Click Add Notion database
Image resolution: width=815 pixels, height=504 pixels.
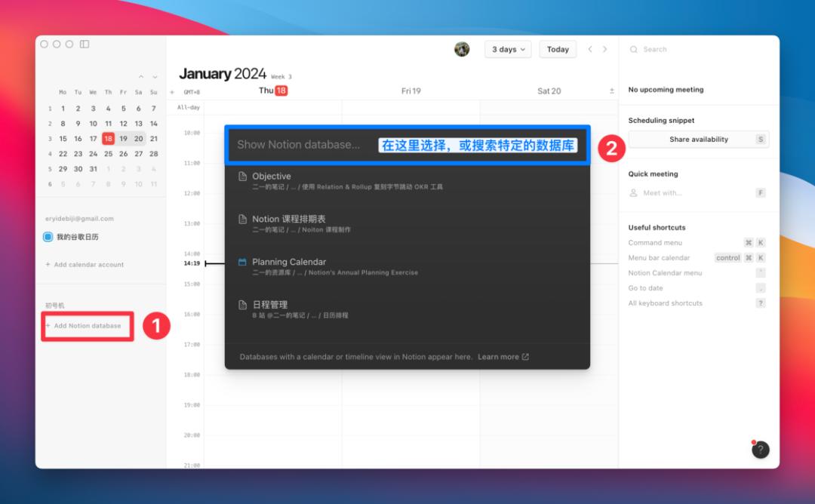[x=84, y=326]
